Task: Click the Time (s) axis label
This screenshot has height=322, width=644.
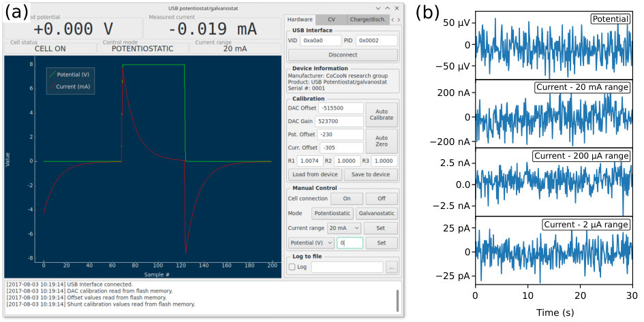Action: click(555, 312)
